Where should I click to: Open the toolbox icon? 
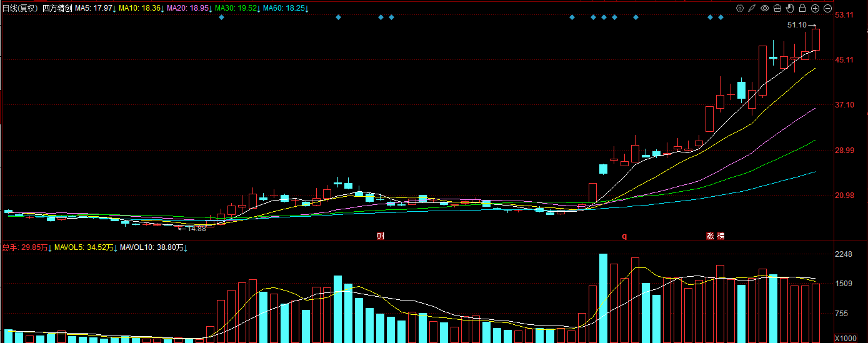coord(777,8)
